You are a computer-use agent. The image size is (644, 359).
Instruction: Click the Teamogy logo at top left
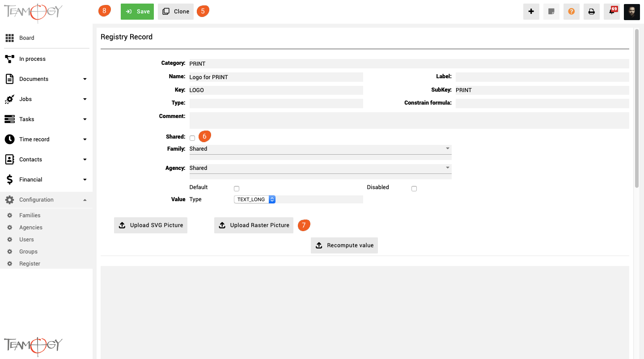coord(34,12)
